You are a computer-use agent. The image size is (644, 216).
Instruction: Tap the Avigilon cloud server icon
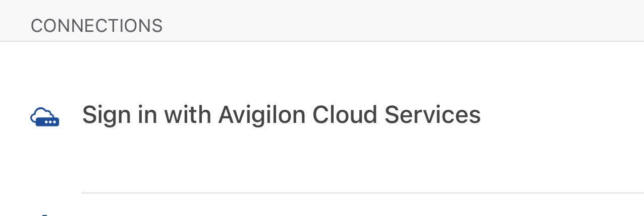click(x=45, y=117)
